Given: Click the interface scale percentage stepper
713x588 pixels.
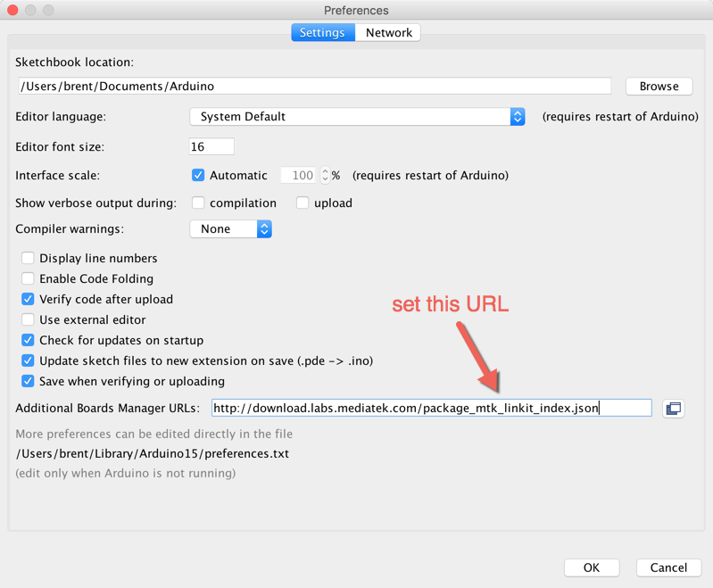Looking at the screenshot, I should (325, 175).
